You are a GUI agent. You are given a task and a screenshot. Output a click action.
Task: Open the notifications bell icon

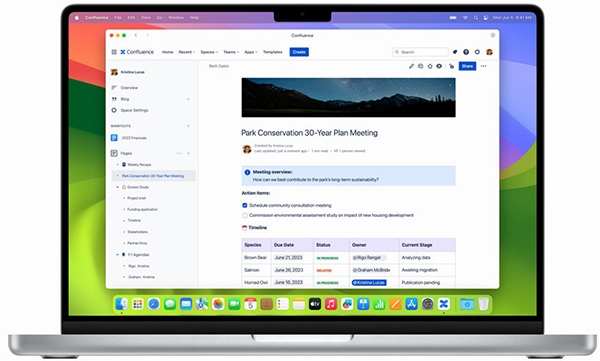click(x=455, y=52)
